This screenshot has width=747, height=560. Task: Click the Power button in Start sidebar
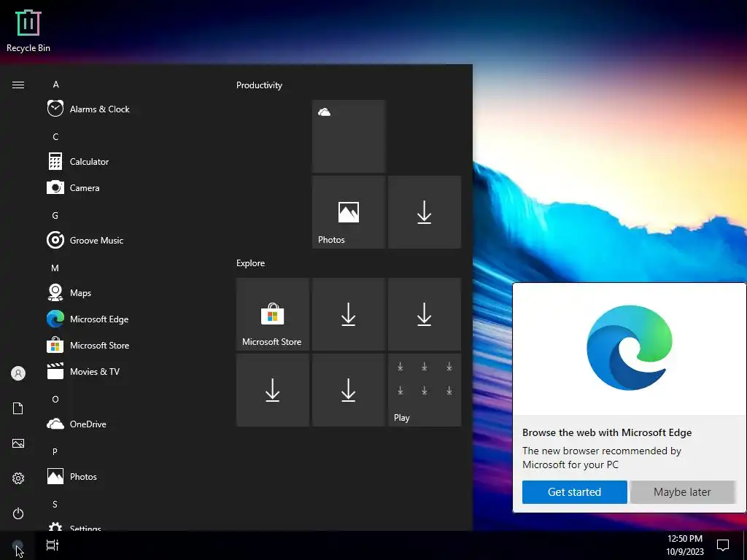click(x=18, y=513)
